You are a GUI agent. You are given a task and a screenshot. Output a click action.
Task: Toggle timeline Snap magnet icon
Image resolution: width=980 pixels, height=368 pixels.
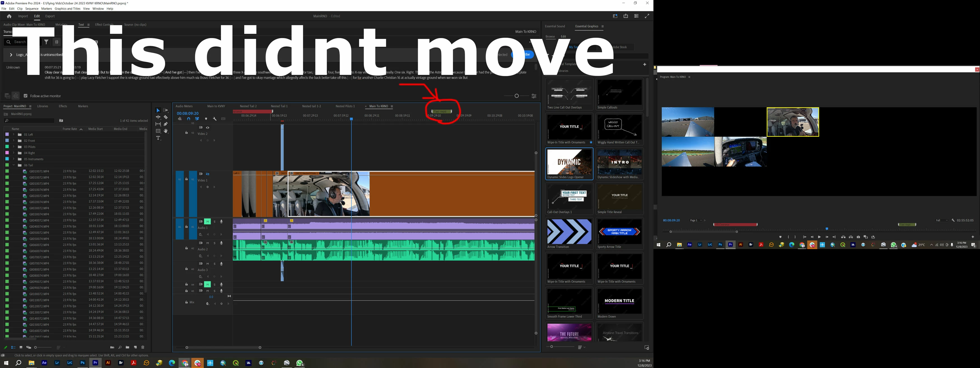(189, 119)
